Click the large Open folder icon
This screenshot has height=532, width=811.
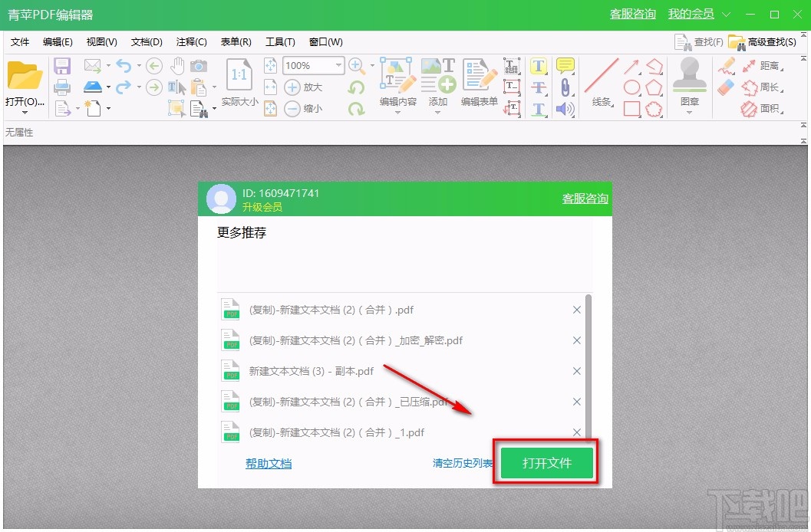25,76
